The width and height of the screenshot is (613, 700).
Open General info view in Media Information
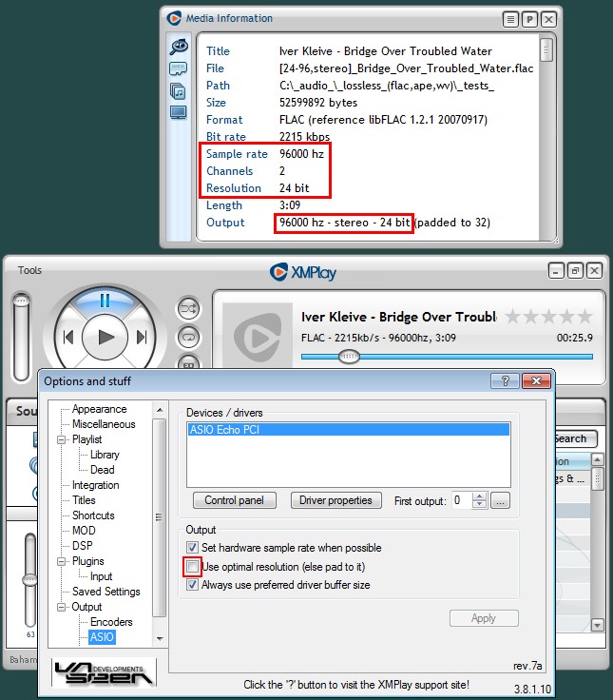point(179,47)
